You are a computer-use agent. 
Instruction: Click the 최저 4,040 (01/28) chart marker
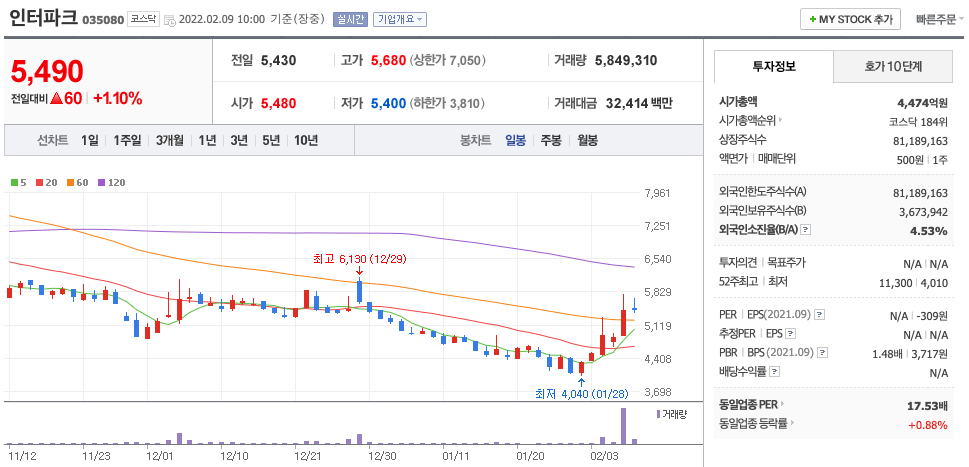pyautogui.click(x=580, y=393)
